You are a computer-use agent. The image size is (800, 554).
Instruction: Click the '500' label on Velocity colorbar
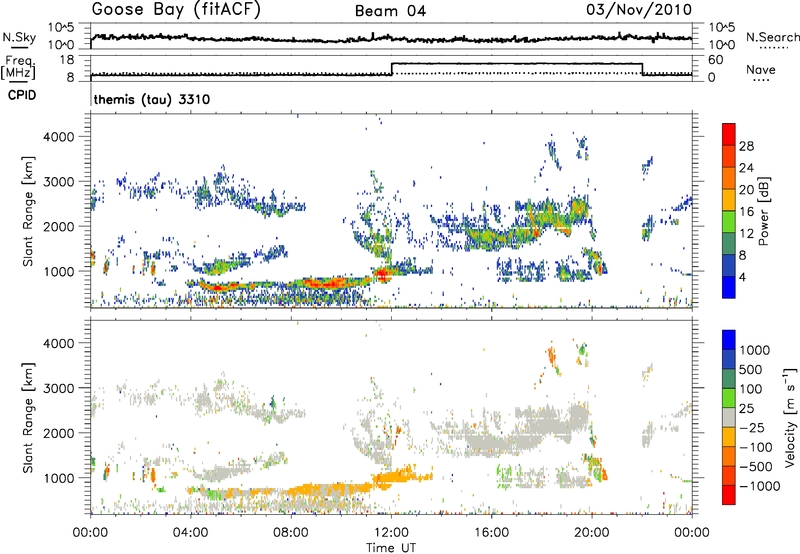(751, 369)
